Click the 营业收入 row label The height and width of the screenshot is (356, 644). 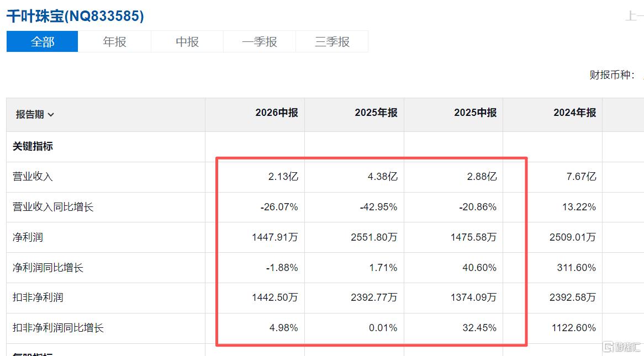point(33,177)
